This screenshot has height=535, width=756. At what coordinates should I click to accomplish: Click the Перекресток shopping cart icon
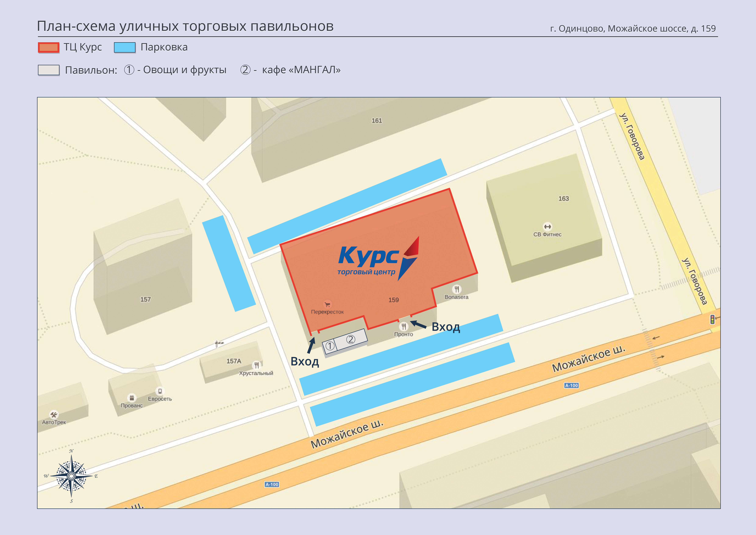point(327,304)
